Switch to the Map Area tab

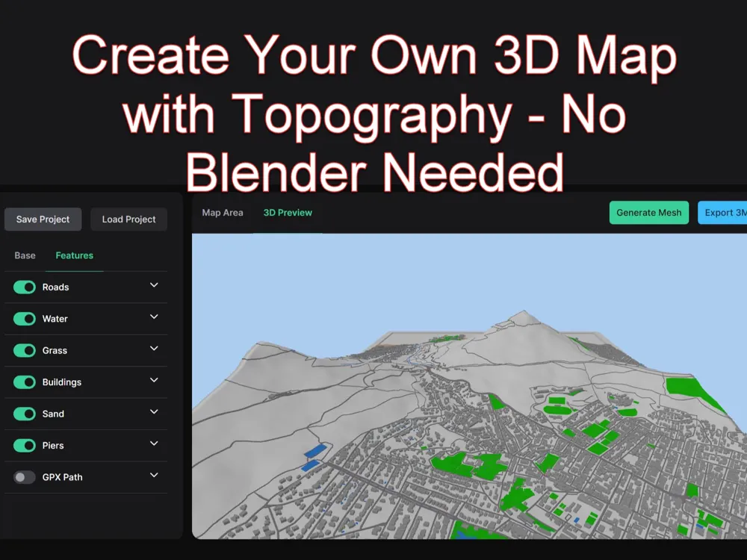click(222, 212)
